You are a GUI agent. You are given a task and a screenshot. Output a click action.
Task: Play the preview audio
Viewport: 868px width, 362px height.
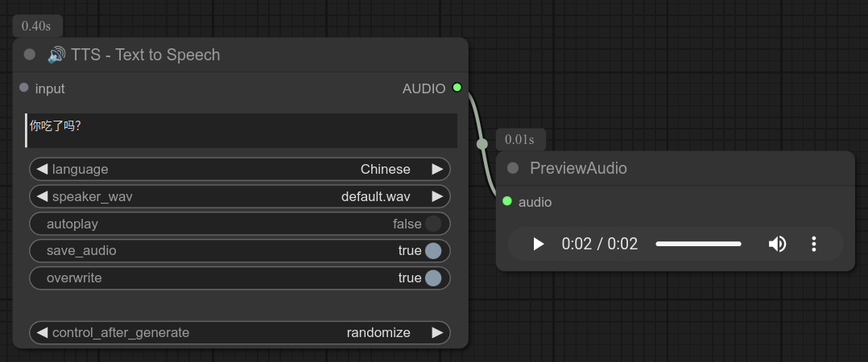(x=539, y=244)
